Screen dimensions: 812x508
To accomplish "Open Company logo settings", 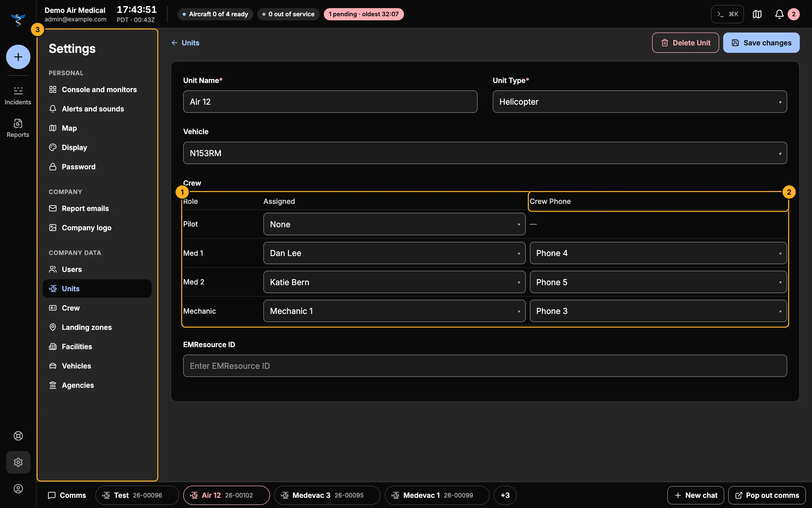I will [97, 228].
